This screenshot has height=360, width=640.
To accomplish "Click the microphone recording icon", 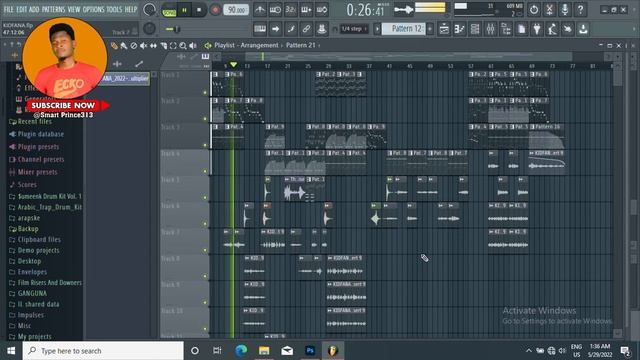I will click(565, 9).
